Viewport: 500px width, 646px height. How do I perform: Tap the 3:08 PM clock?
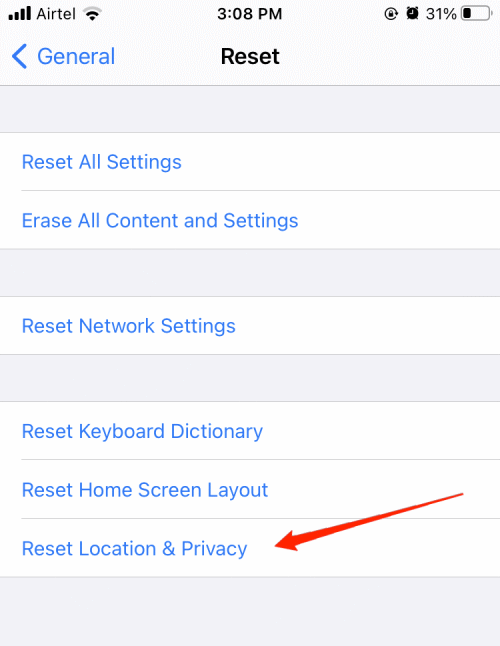click(x=250, y=14)
